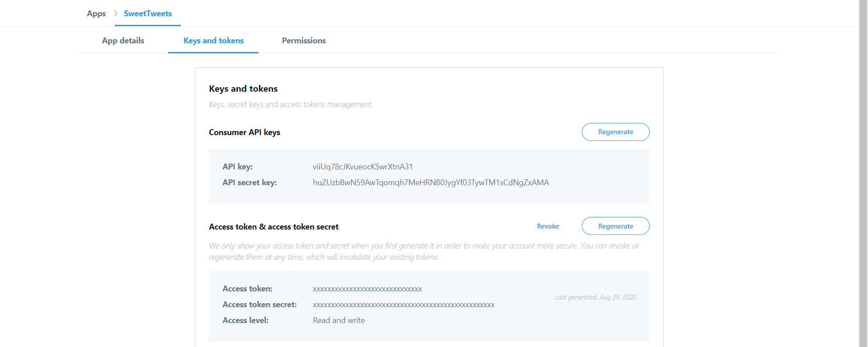868x347 pixels.
Task: Click the masked Access token secret value
Action: [x=404, y=305]
